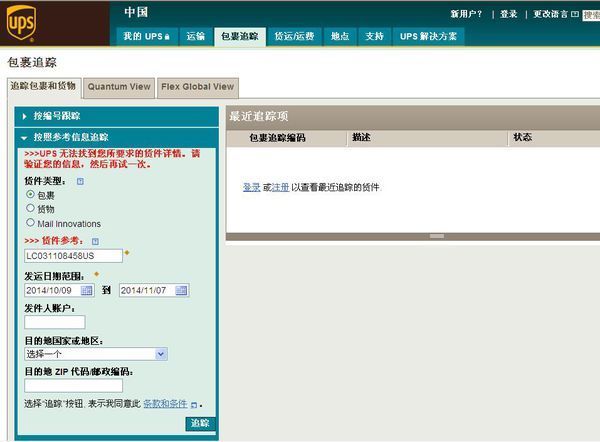The height and width of the screenshot is (442, 600).
Task: Click the 发件人账户 input field
Action: click(x=55, y=322)
